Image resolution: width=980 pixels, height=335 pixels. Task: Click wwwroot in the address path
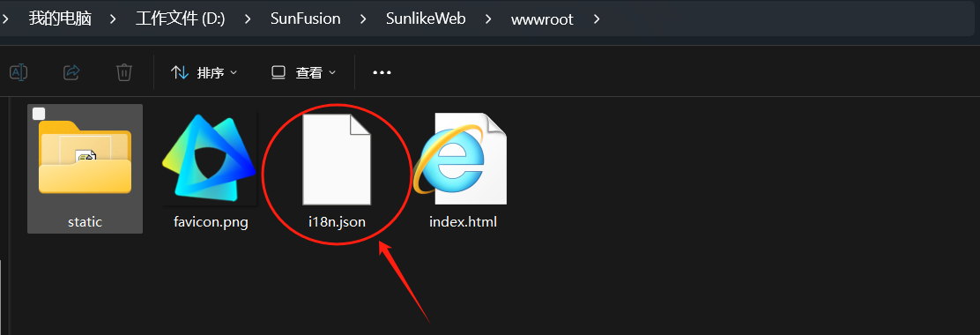(542, 19)
